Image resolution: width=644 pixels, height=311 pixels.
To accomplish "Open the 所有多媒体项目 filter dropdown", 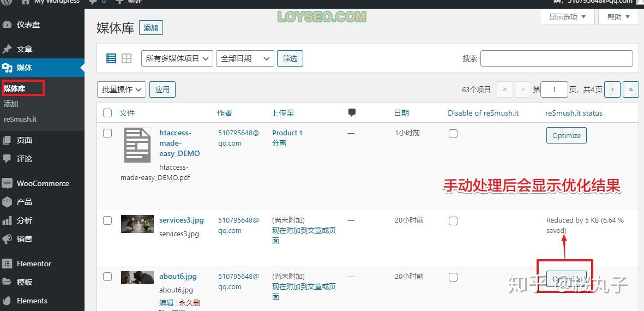I will click(x=177, y=58).
